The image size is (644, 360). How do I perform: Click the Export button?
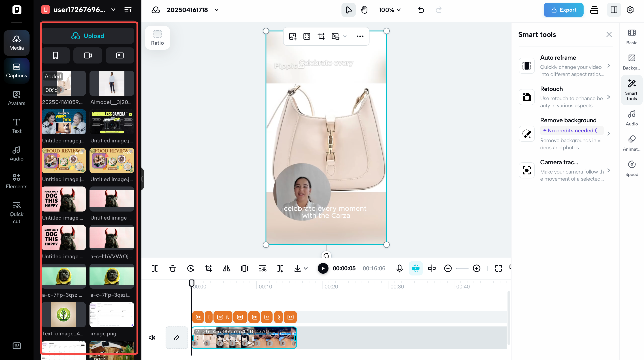coord(563,10)
